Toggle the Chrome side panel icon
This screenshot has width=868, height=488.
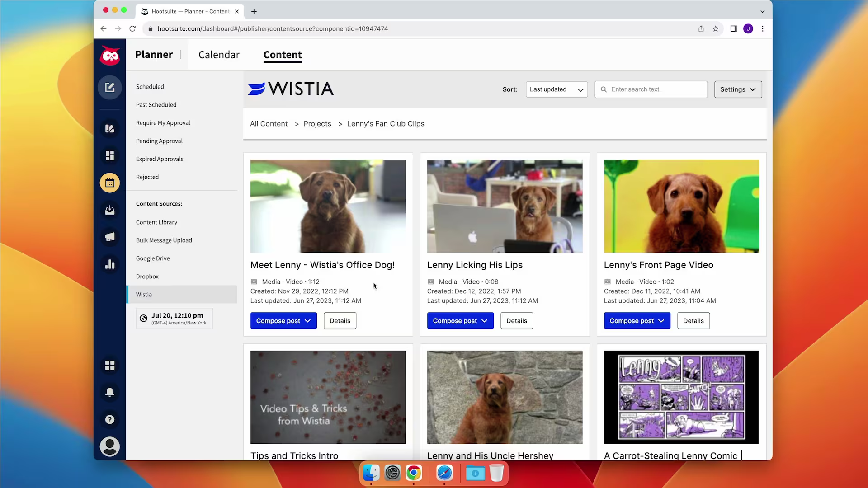[734, 28]
